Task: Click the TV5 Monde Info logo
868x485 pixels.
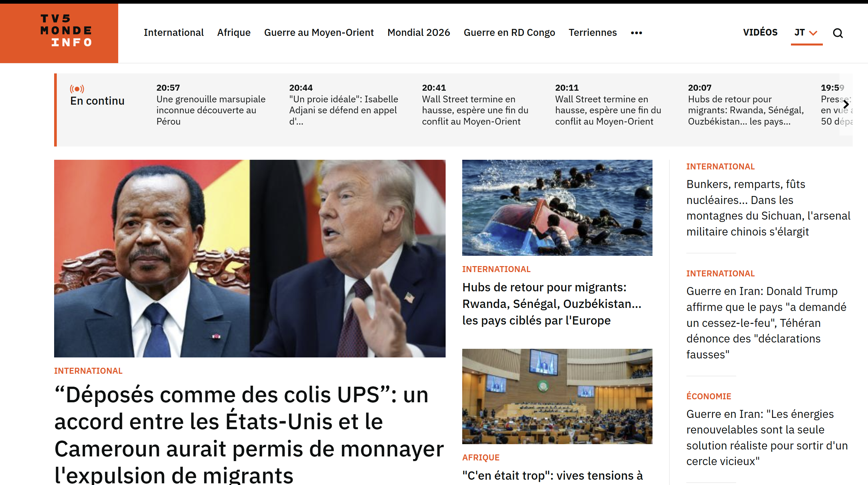Action: click(59, 33)
